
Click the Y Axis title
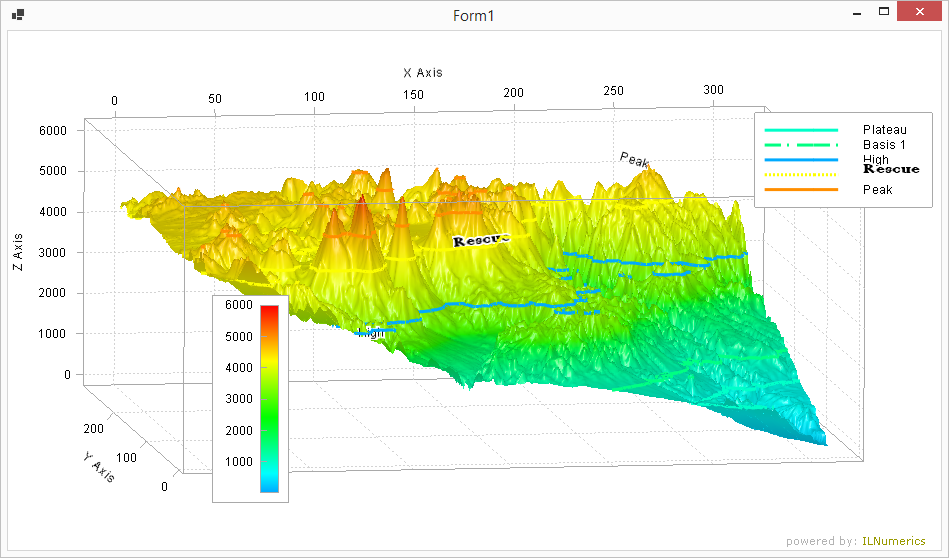(99, 467)
